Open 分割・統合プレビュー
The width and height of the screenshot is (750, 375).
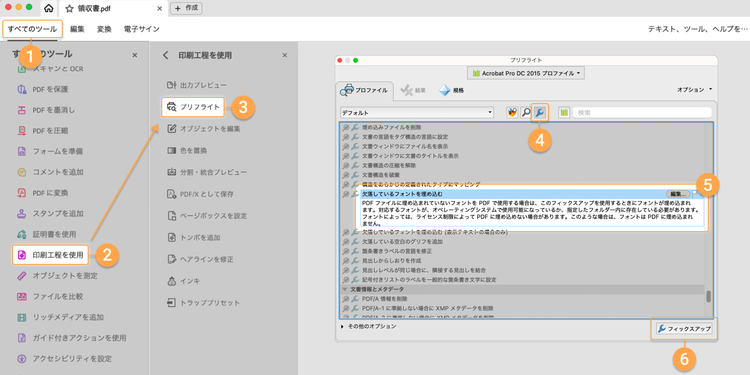pyautogui.click(x=207, y=172)
